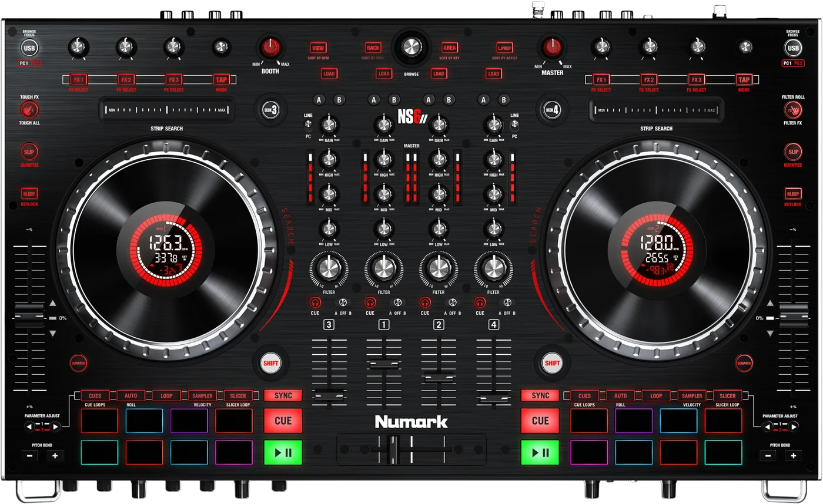Select right deck CUES pad mode
Image resolution: width=823 pixels, height=504 pixels.
[584, 396]
